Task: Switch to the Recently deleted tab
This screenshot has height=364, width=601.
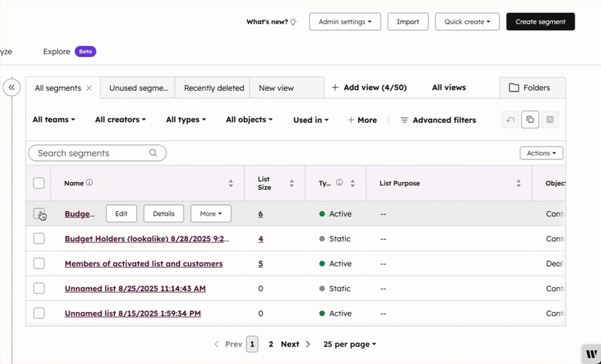Action: [214, 88]
